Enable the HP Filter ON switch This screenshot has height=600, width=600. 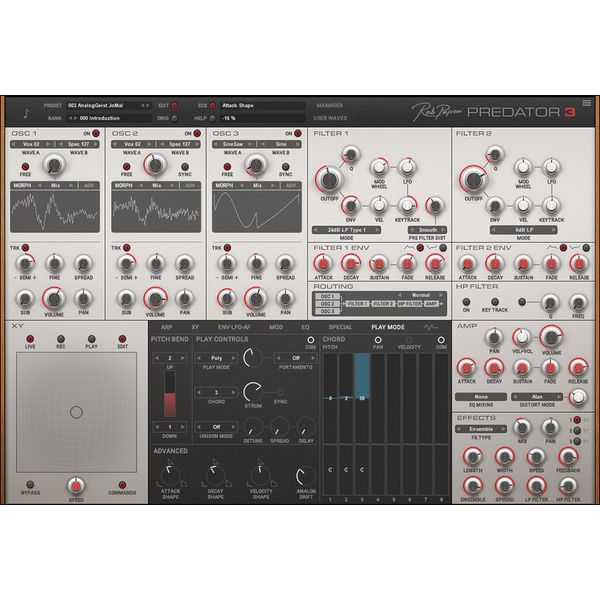[466, 302]
